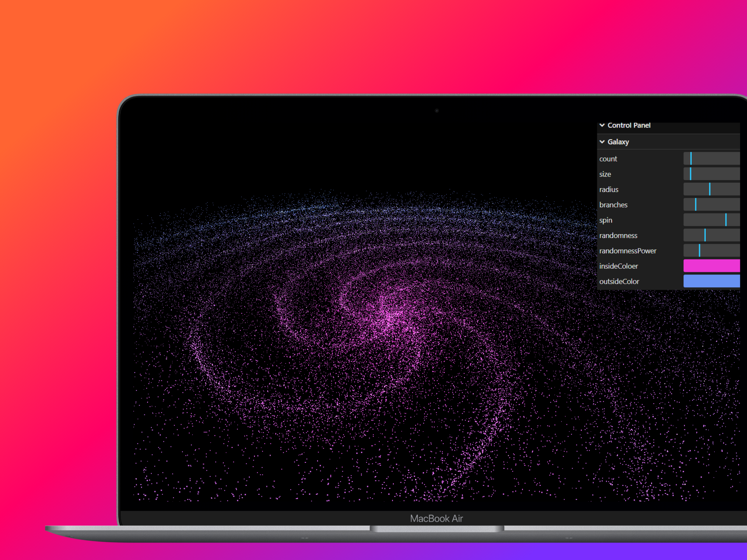Click the spin label
Screen dimensions: 747x560
(606, 220)
